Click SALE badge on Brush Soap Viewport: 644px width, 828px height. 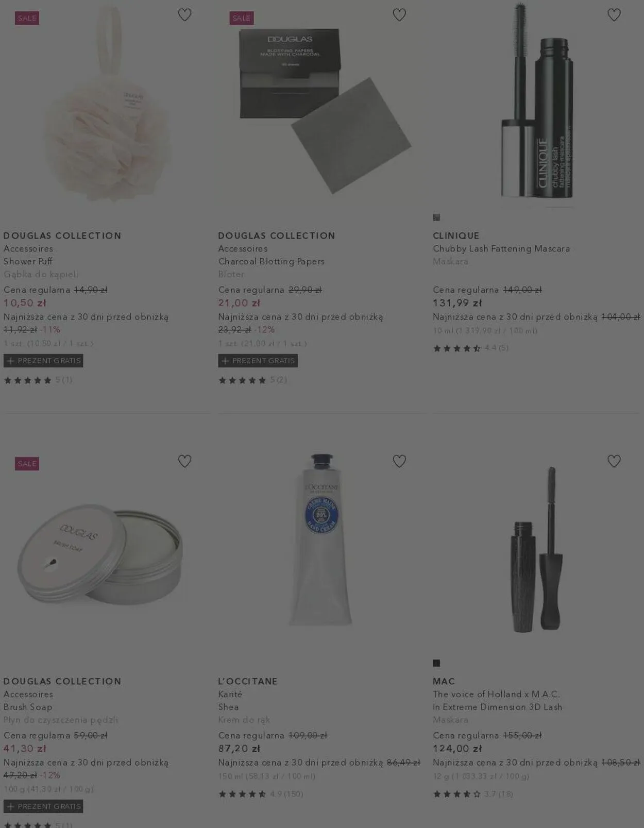(x=27, y=464)
